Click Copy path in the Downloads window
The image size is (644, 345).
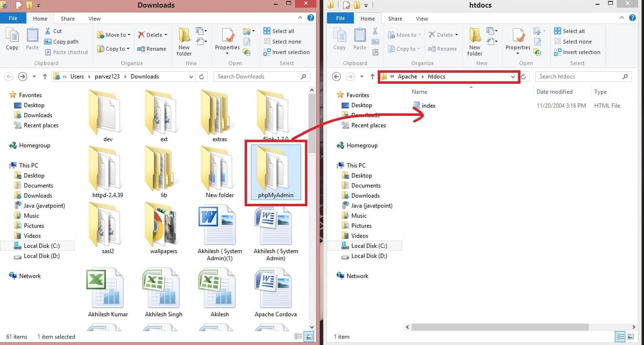(61, 42)
